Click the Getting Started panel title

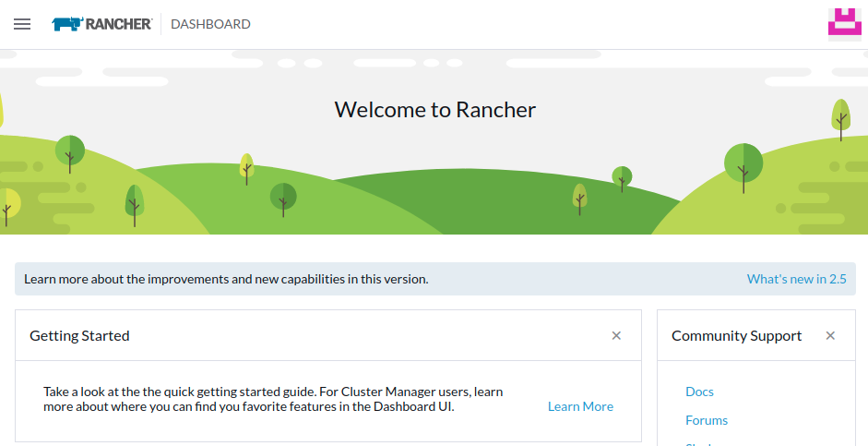[79, 336]
